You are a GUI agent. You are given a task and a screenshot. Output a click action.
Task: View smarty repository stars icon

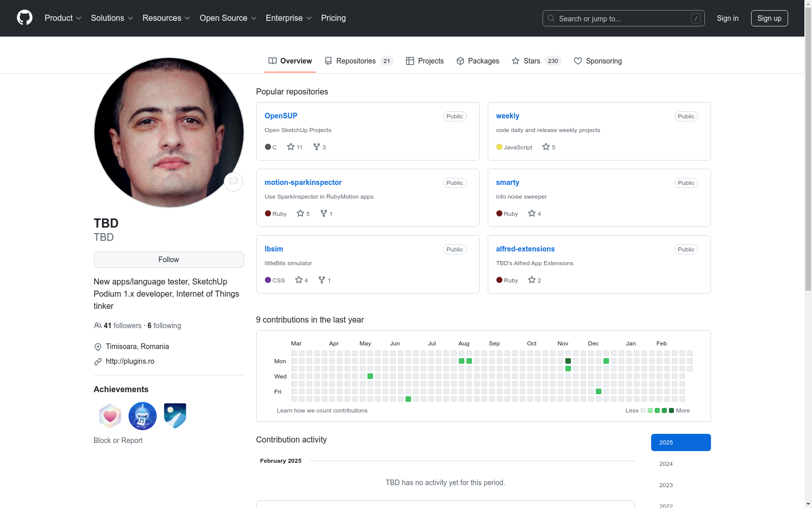(532, 213)
